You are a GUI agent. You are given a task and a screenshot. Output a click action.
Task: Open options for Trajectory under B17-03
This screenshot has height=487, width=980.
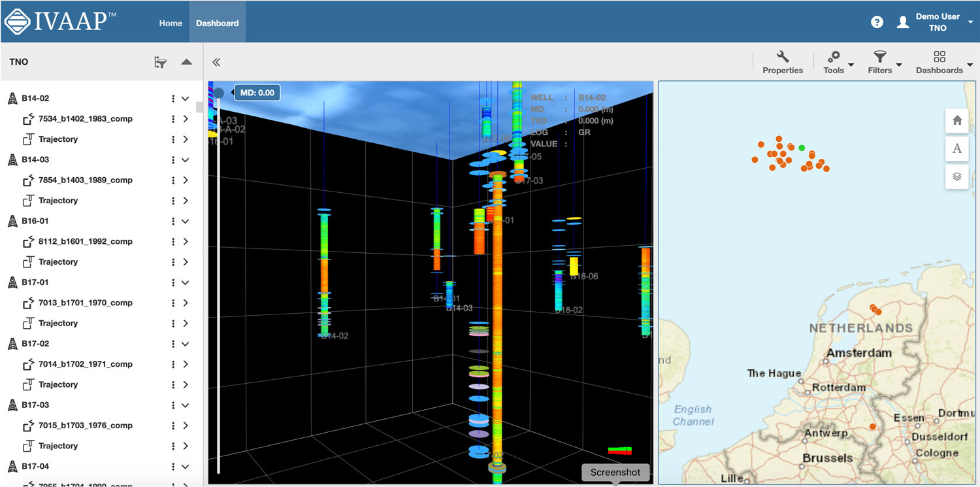[173, 446]
